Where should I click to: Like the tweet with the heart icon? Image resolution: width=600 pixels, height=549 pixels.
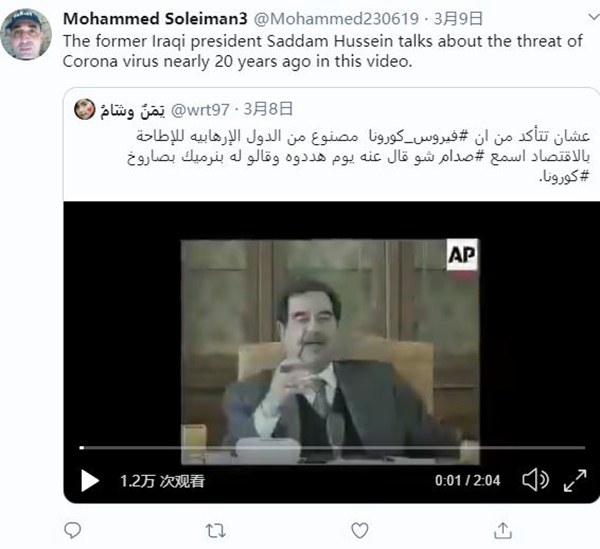coord(360,531)
